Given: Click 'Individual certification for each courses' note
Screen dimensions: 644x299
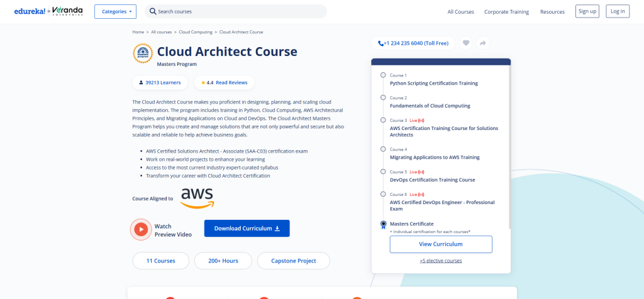Looking at the screenshot, I should pos(430,232).
